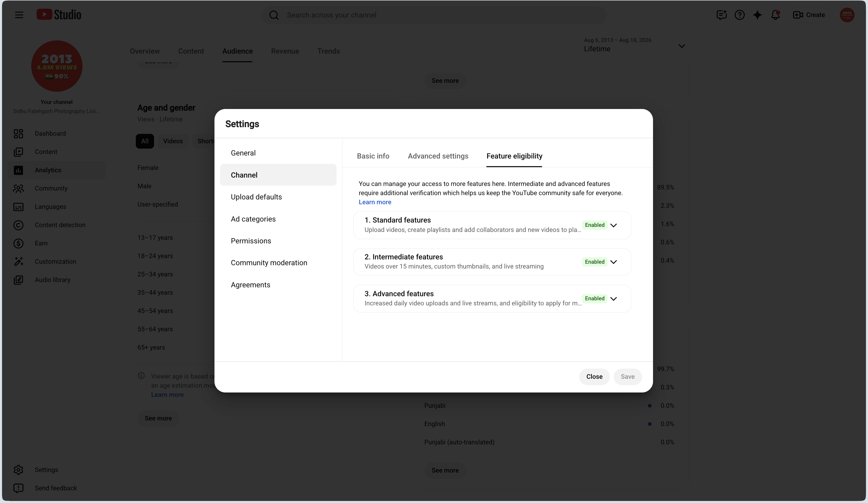The width and height of the screenshot is (868, 503).
Task: Click See more under Age and gender
Action: click(x=158, y=418)
